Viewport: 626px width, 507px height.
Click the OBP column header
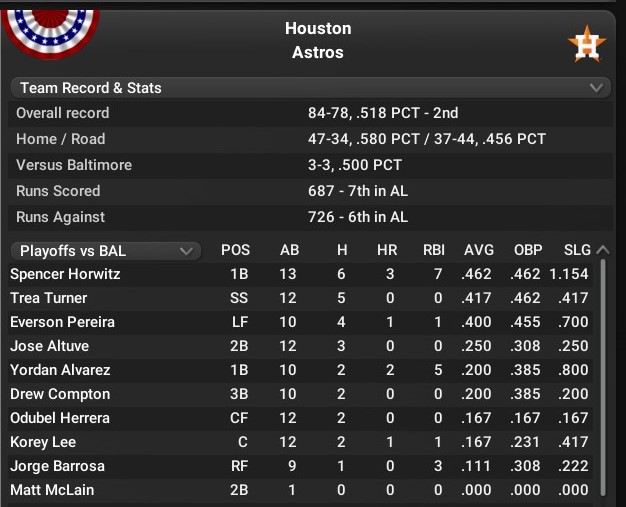click(x=527, y=250)
